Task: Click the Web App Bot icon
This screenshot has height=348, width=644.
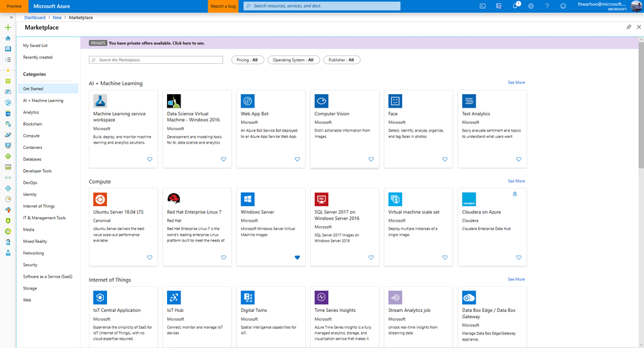Action: (x=248, y=101)
